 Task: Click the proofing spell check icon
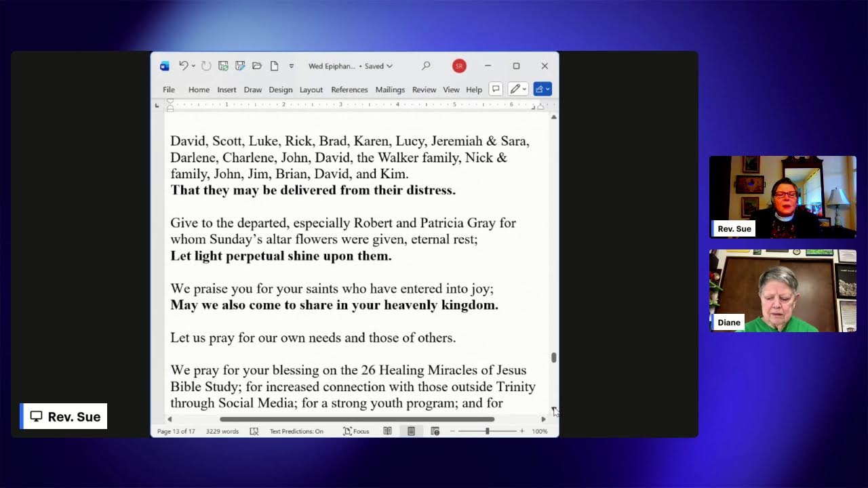click(x=254, y=431)
